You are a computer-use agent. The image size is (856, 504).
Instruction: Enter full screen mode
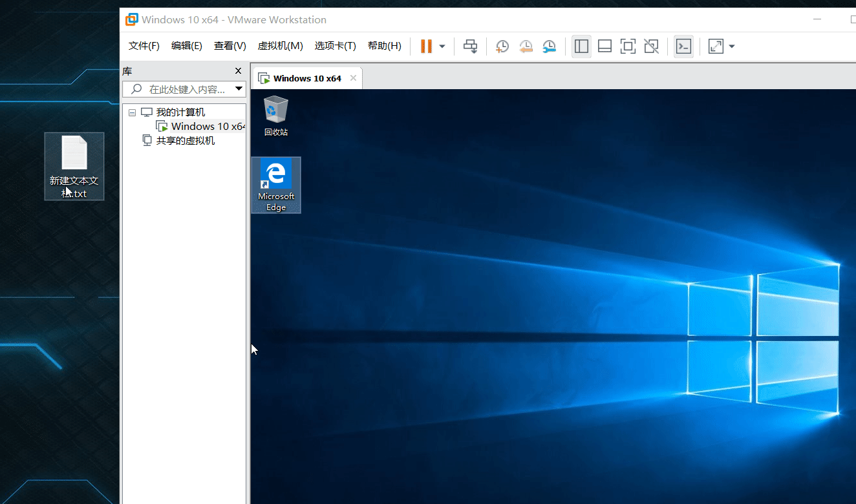[x=628, y=46]
